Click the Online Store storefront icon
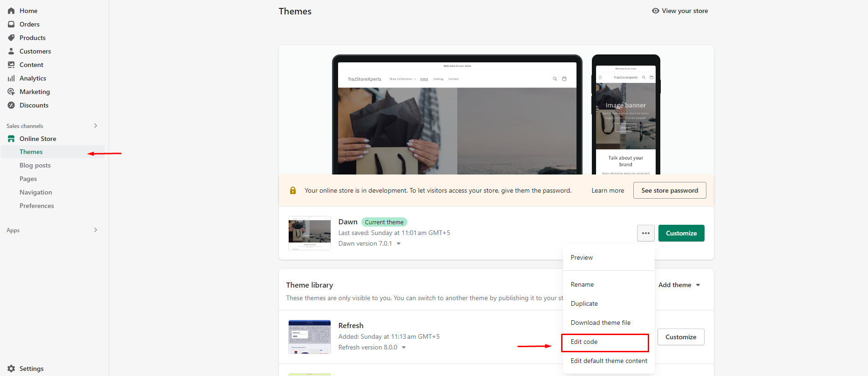868x376 pixels. point(11,139)
